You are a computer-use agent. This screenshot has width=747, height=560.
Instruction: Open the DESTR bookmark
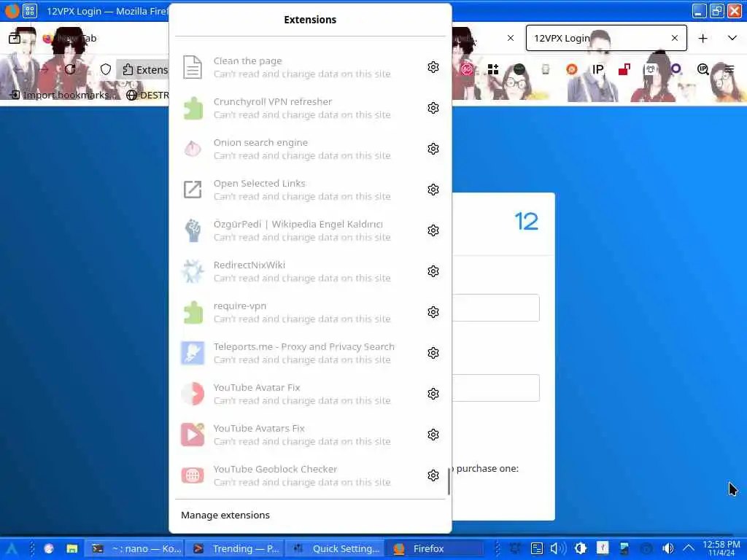click(x=147, y=95)
